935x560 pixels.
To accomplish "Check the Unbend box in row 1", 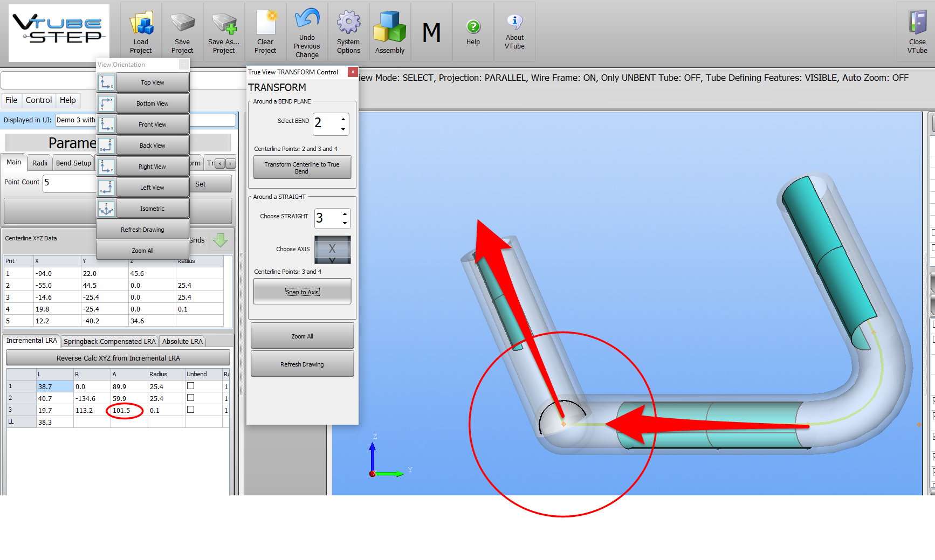I will (190, 386).
